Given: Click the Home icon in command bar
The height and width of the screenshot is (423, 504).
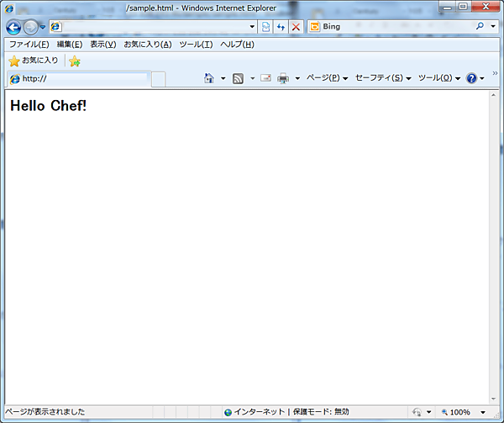Looking at the screenshot, I should pos(209,78).
